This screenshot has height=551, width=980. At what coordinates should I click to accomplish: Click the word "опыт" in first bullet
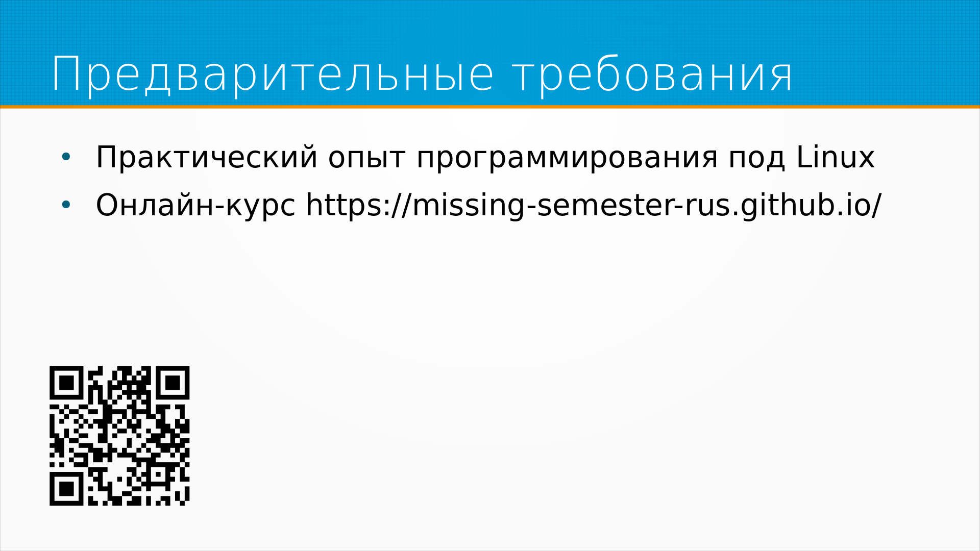coord(366,157)
